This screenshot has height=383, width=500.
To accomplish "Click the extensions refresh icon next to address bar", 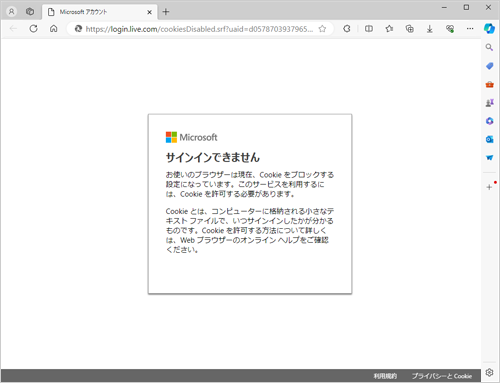I will point(347,29).
